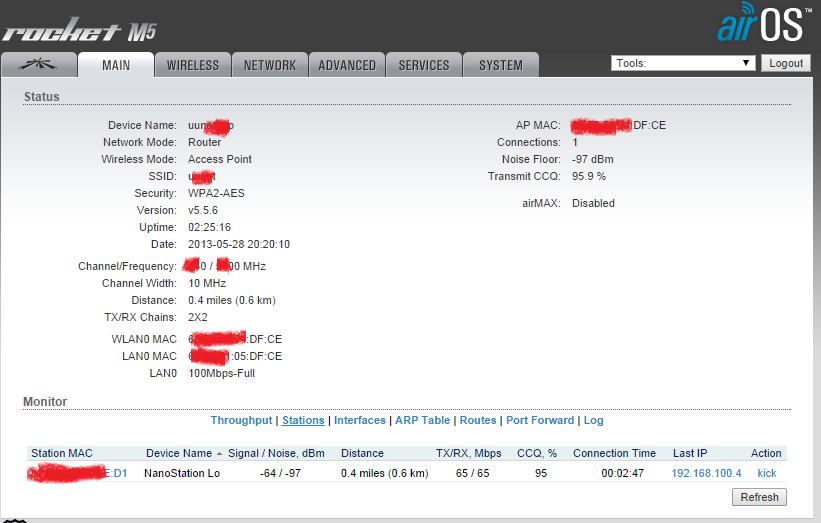
Task: Click the station TX/RX rate 65 / 65
Action: pos(472,473)
